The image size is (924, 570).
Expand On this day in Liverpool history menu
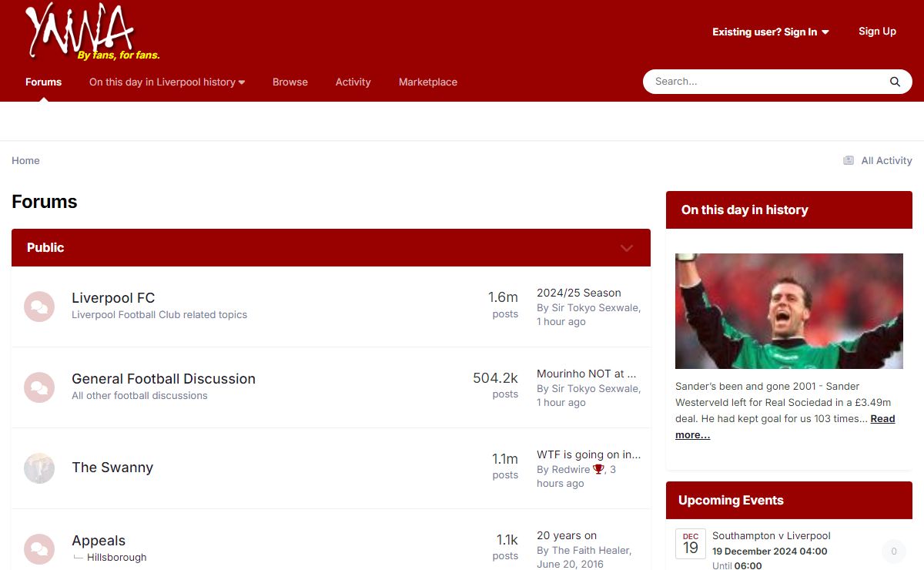(167, 82)
